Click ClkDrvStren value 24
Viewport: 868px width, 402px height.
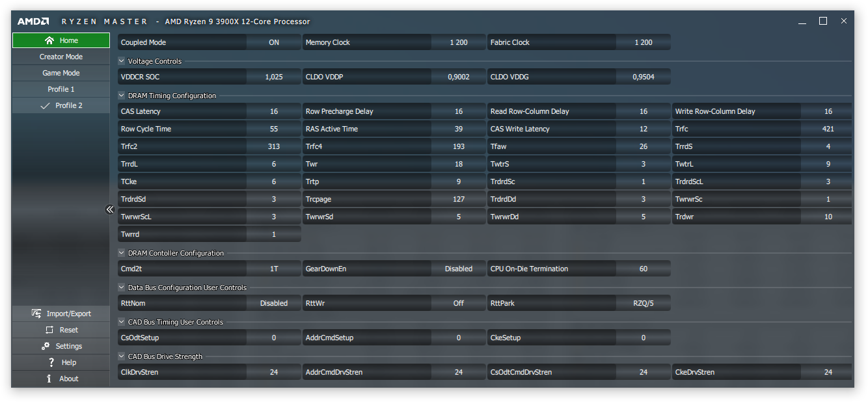pos(274,372)
